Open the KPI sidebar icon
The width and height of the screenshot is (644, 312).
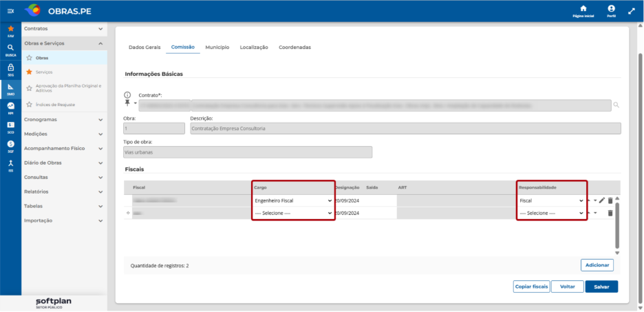[11, 108]
